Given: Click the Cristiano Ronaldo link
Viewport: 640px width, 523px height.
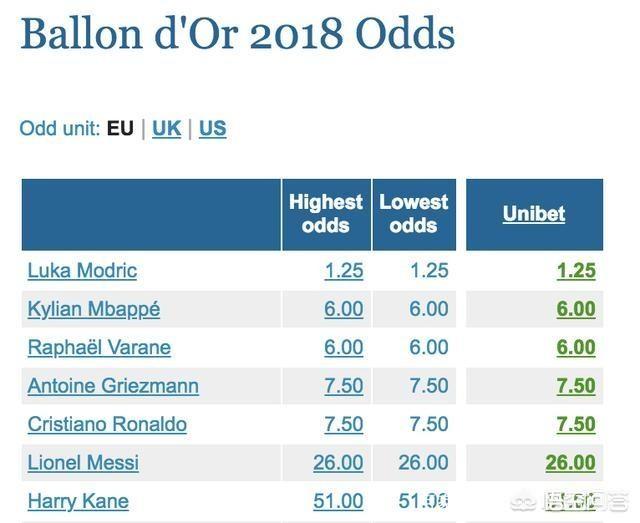Looking at the screenshot, I should click(x=107, y=424).
